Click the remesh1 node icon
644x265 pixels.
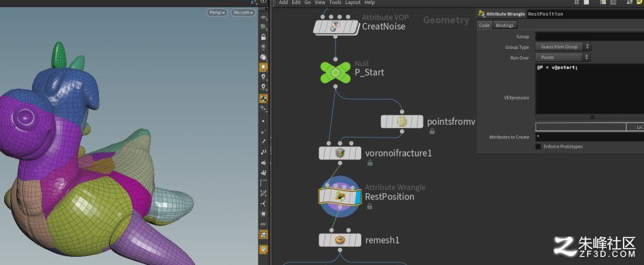pos(340,240)
